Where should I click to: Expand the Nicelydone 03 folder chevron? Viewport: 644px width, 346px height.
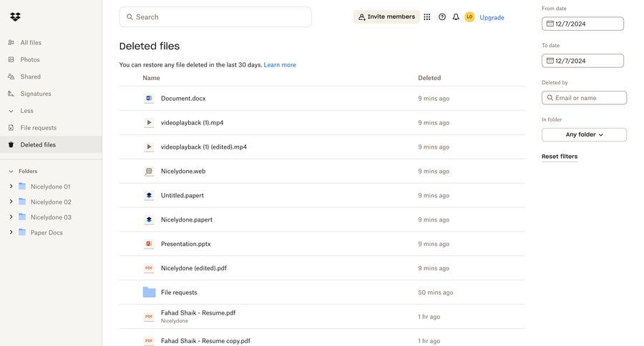tap(11, 217)
